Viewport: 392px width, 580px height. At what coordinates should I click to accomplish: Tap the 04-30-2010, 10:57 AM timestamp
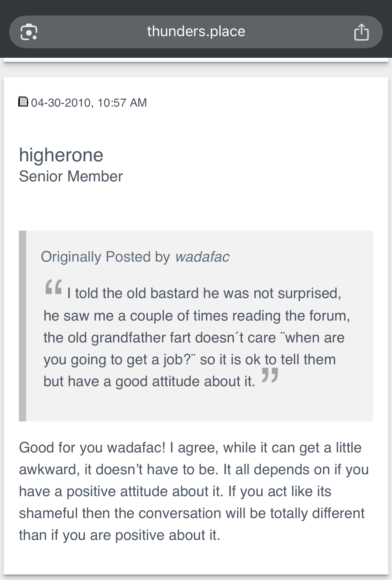(x=89, y=103)
